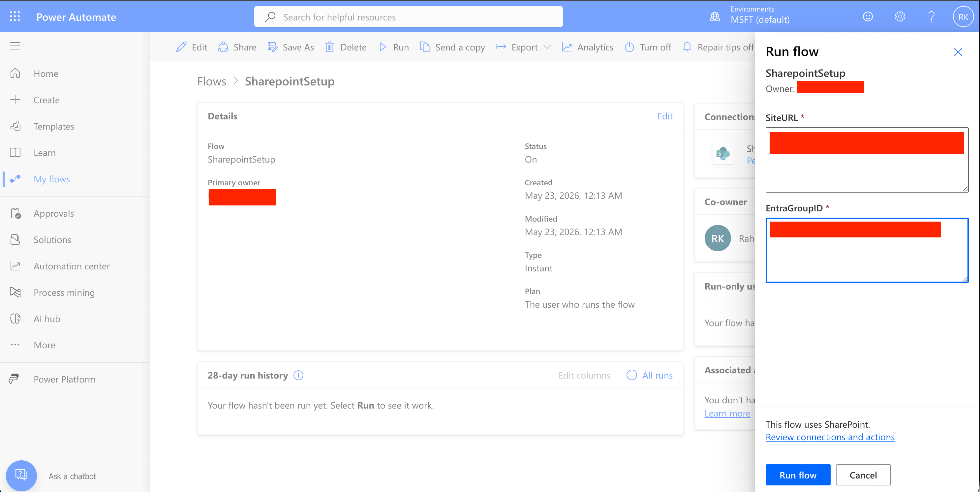The width and height of the screenshot is (980, 492).
Task: Open the Ask a chatbot button
Action: [21, 476]
